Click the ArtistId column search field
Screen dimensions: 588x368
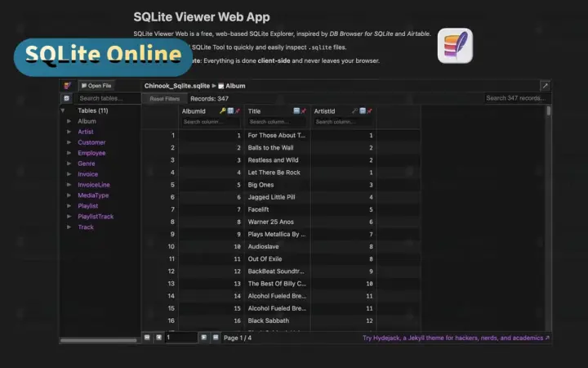pos(344,122)
